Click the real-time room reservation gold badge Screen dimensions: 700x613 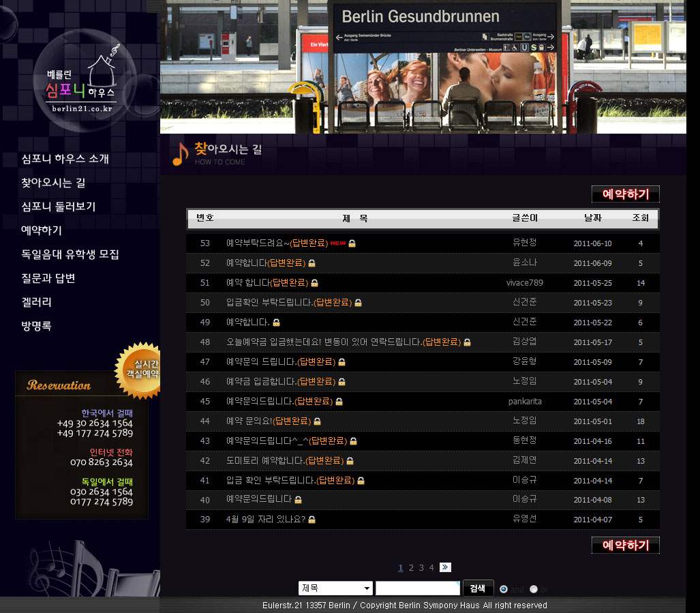click(x=139, y=370)
